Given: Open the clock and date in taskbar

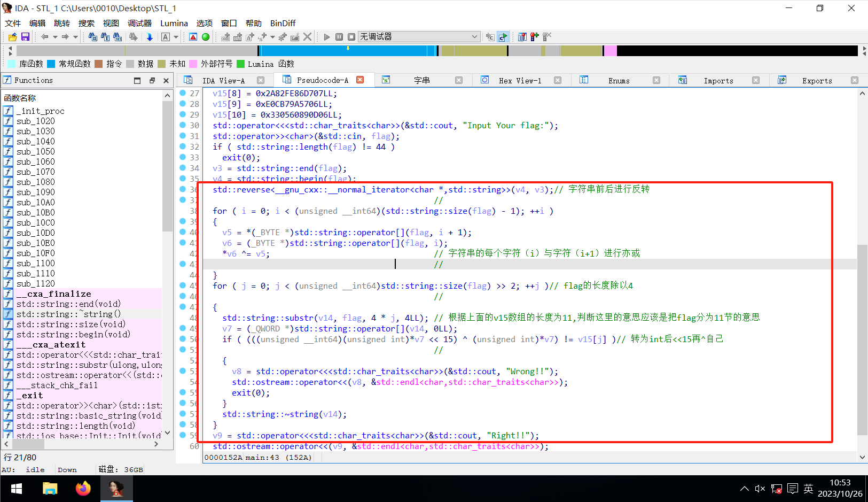Looking at the screenshot, I should tap(840, 489).
